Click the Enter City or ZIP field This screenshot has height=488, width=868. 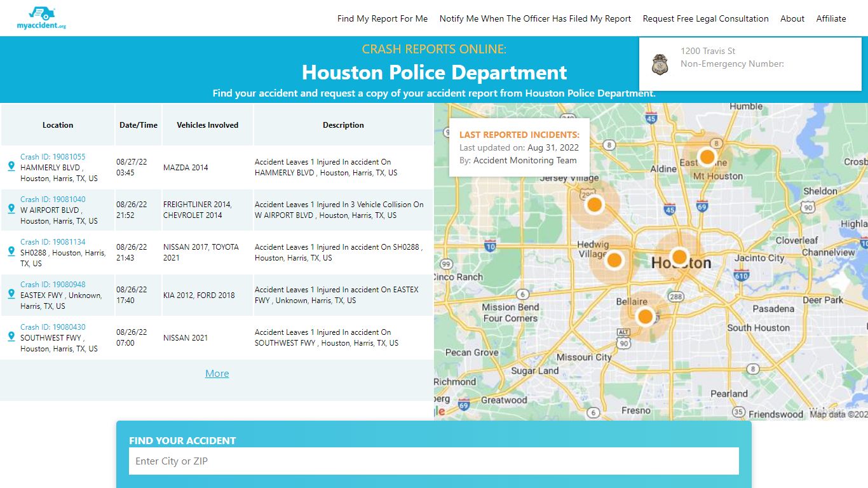point(434,461)
